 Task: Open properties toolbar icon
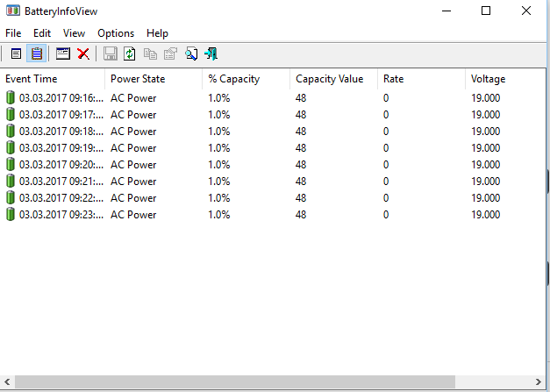tap(170, 54)
